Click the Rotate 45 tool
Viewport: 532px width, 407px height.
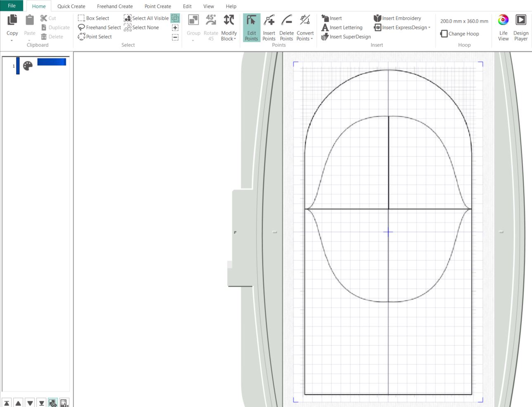[211, 28]
